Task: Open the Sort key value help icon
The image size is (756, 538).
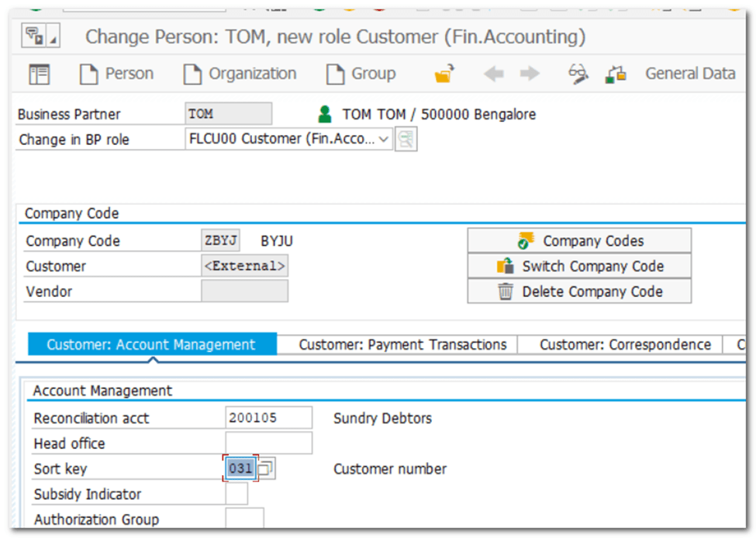Action: click(266, 469)
